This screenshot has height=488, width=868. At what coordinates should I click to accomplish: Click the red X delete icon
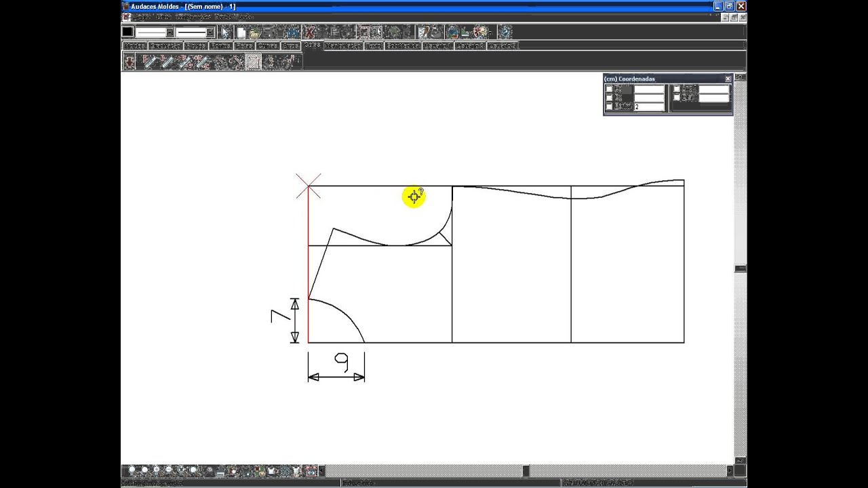pyautogui.click(x=310, y=32)
